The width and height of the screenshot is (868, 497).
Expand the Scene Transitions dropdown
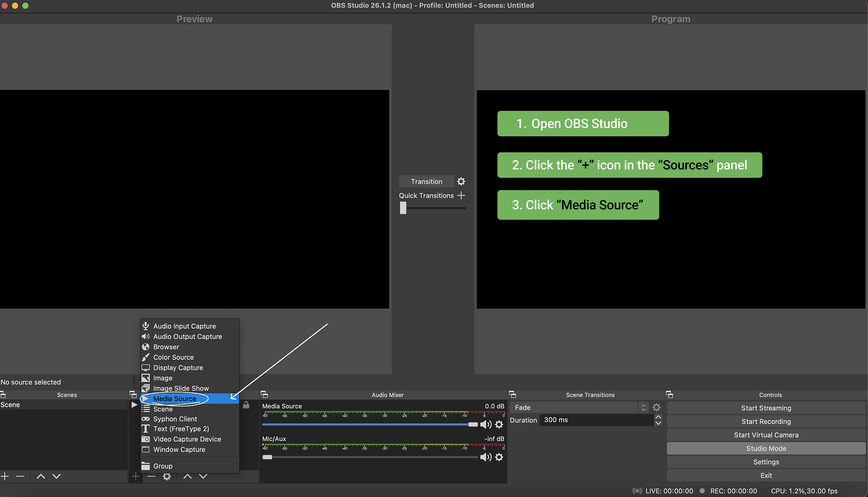[643, 407]
